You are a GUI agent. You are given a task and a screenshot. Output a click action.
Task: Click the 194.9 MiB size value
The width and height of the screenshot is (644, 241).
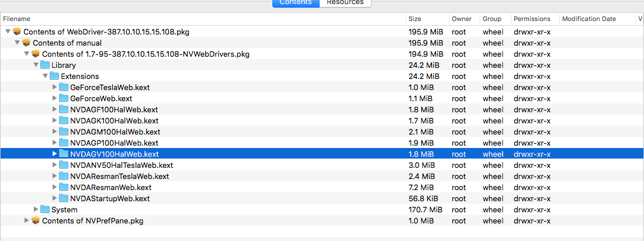click(x=425, y=54)
